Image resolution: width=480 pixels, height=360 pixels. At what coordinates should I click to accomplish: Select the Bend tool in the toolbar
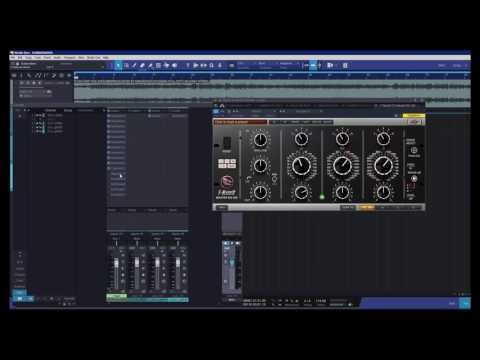(x=166, y=65)
